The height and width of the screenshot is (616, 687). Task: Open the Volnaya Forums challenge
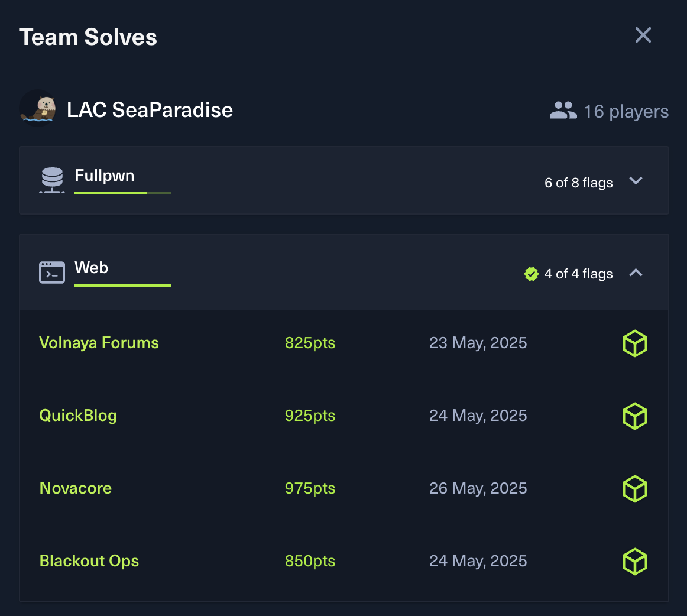pyautogui.click(x=99, y=343)
